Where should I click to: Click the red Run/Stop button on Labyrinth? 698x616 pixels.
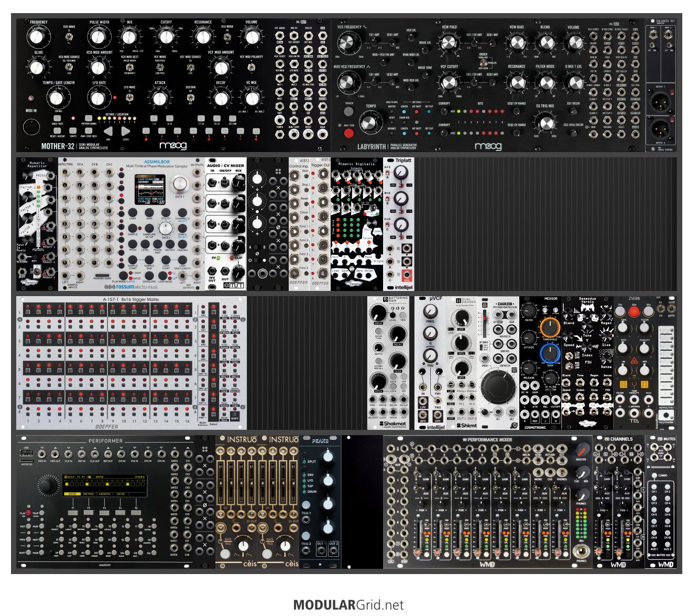point(348,133)
